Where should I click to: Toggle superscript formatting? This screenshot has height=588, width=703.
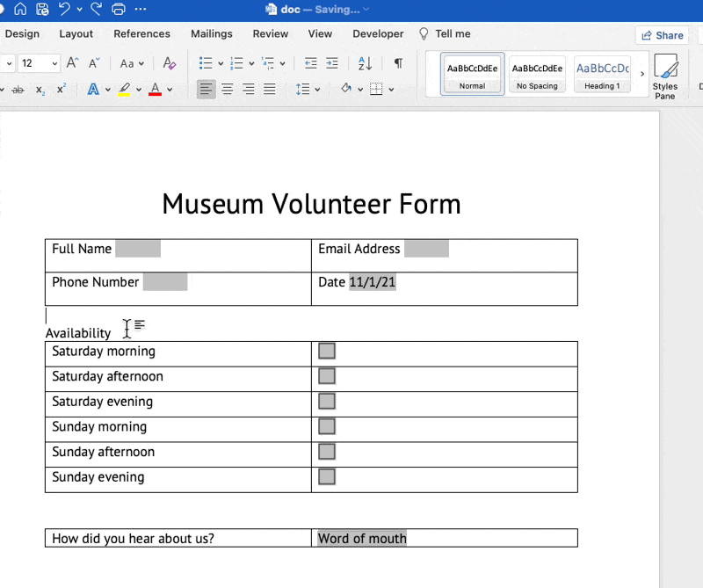click(x=60, y=89)
